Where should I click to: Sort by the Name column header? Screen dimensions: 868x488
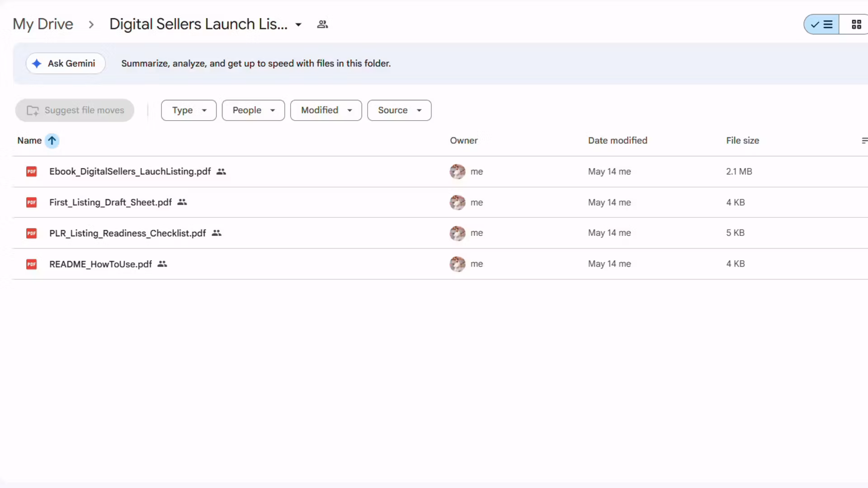point(29,141)
